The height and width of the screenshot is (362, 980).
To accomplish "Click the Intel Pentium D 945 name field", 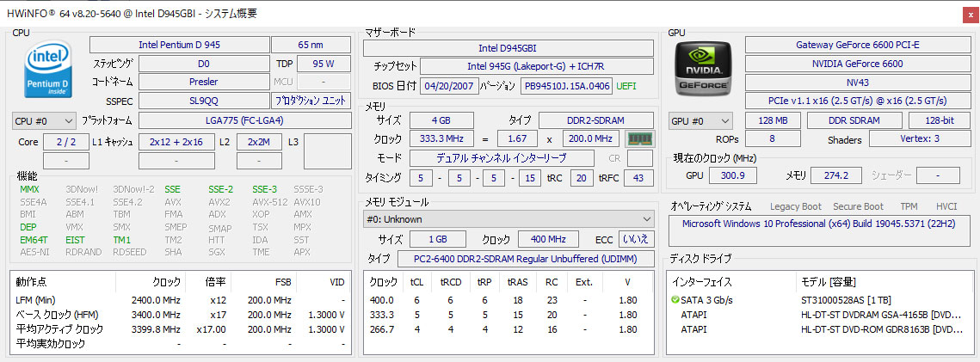I will [x=179, y=45].
